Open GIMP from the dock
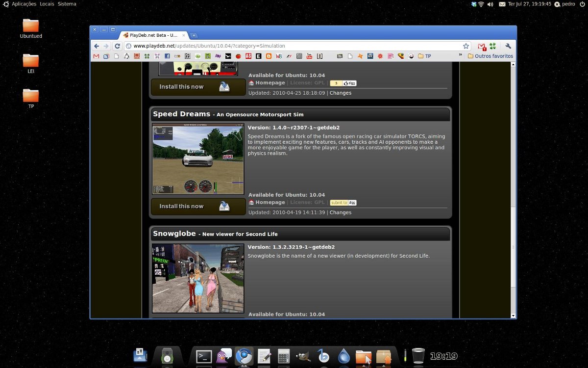The width and height of the screenshot is (588, 368). 303,356
